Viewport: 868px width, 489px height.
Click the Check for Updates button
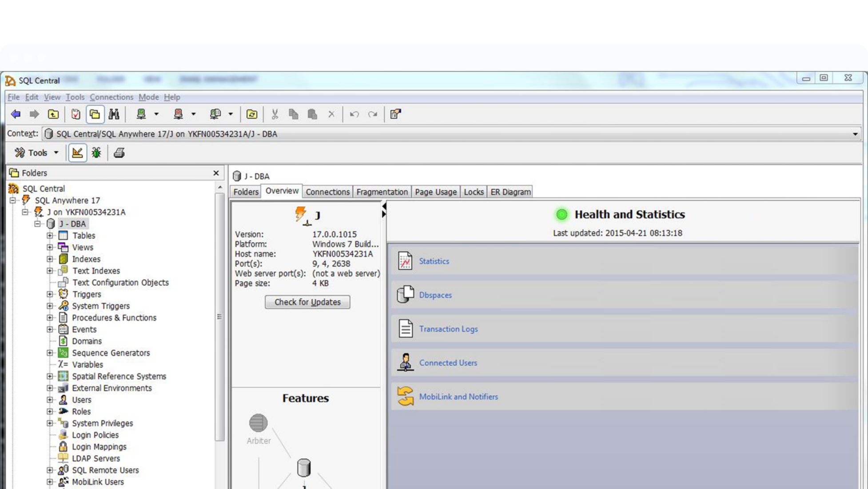(x=307, y=302)
